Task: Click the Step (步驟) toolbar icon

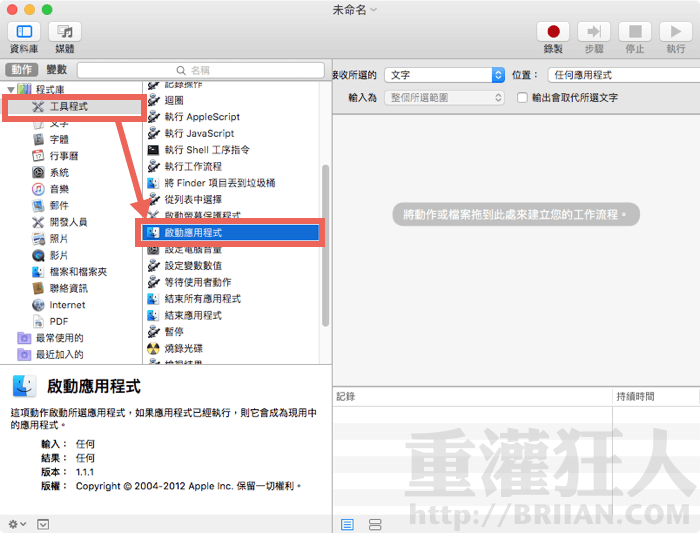Action: (x=593, y=33)
